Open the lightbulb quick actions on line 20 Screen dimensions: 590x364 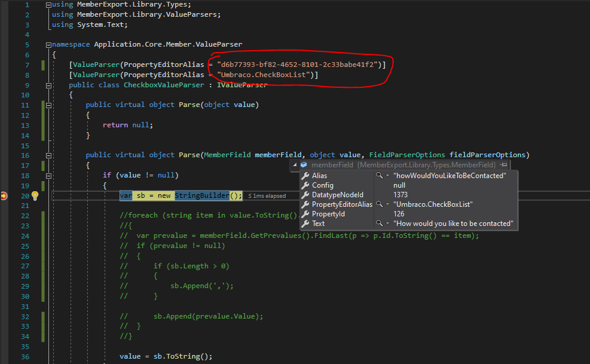34,196
